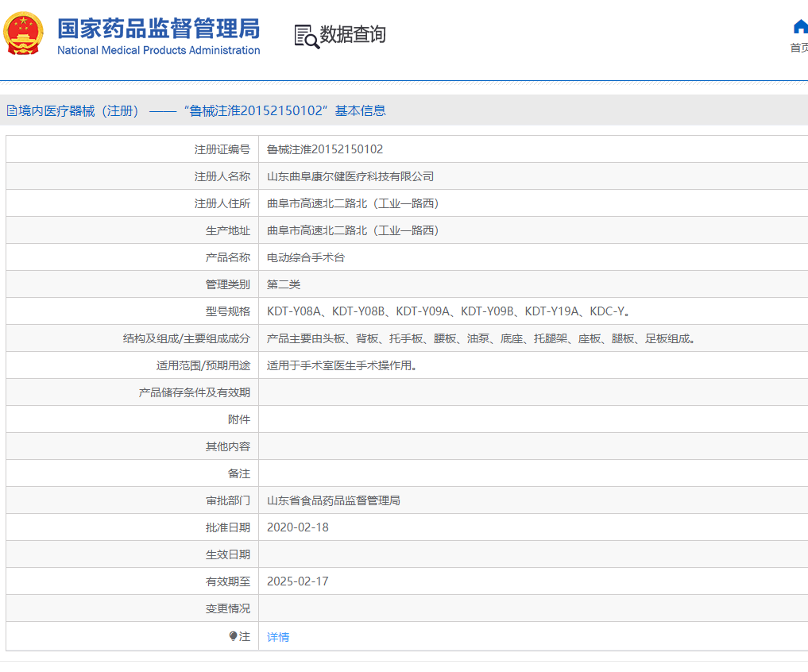Click the 产品储存条件及有效期 label
Image resolution: width=808 pixels, height=672 pixels.
pyautogui.click(x=195, y=392)
